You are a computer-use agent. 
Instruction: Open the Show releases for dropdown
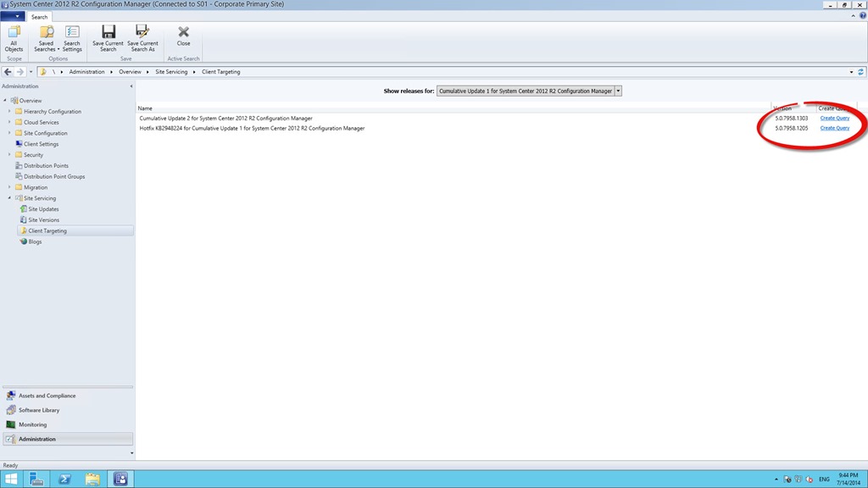click(618, 91)
